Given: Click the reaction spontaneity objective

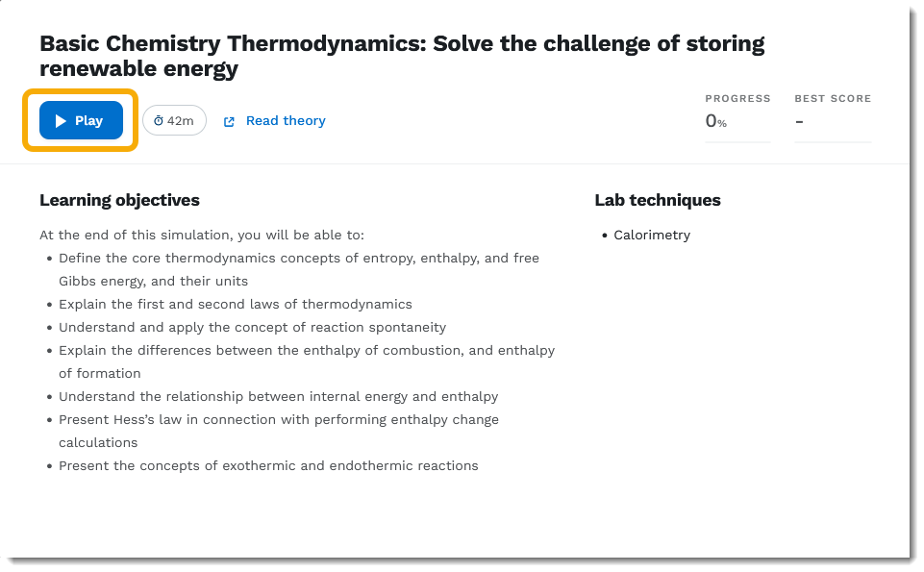Looking at the screenshot, I should click(x=252, y=327).
